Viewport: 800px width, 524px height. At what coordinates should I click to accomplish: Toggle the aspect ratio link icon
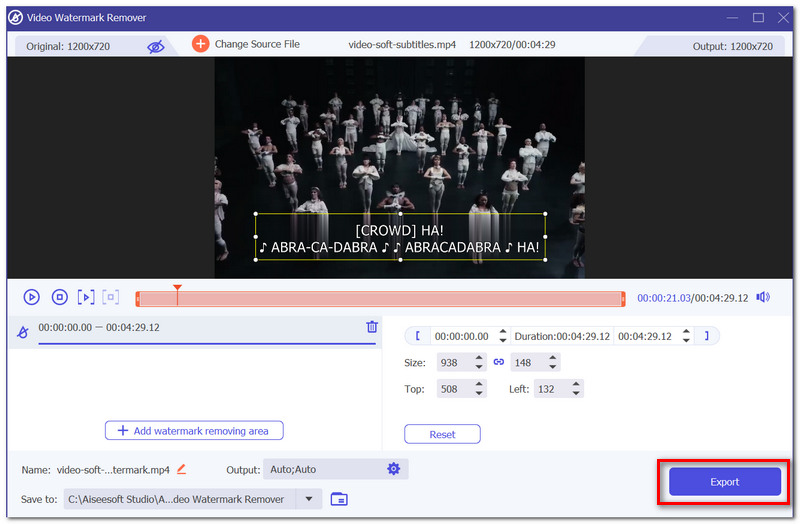(x=498, y=362)
